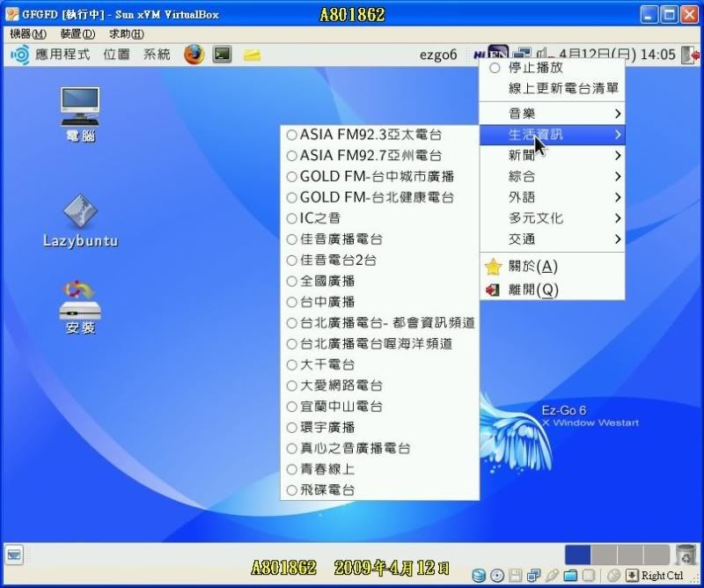704x588 pixels.
Task: Open the Lazybuntu desktop icon
Action: click(x=80, y=221)
